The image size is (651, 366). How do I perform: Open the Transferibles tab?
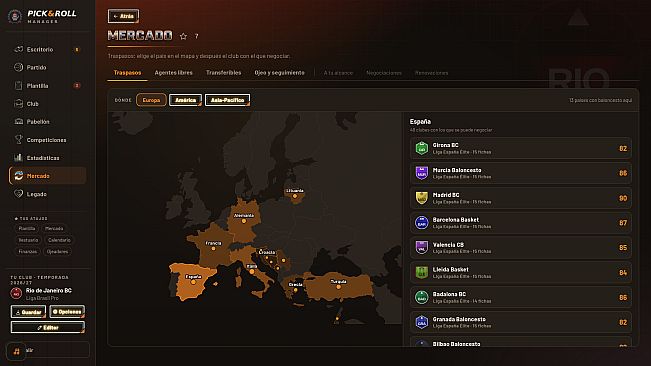223,73
